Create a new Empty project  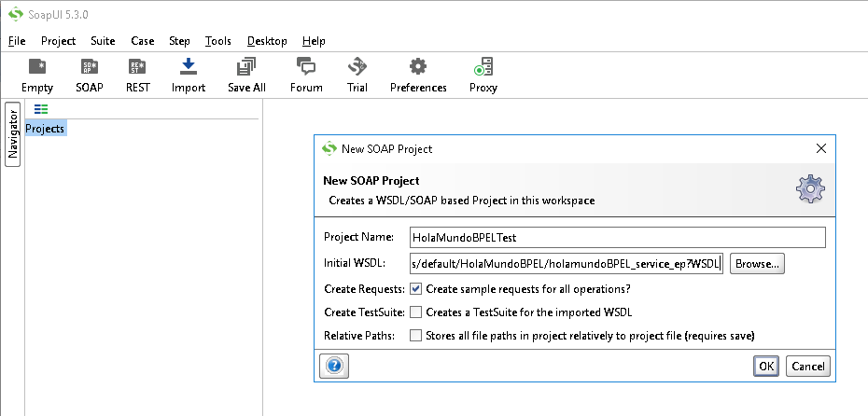tap(37, 76)
